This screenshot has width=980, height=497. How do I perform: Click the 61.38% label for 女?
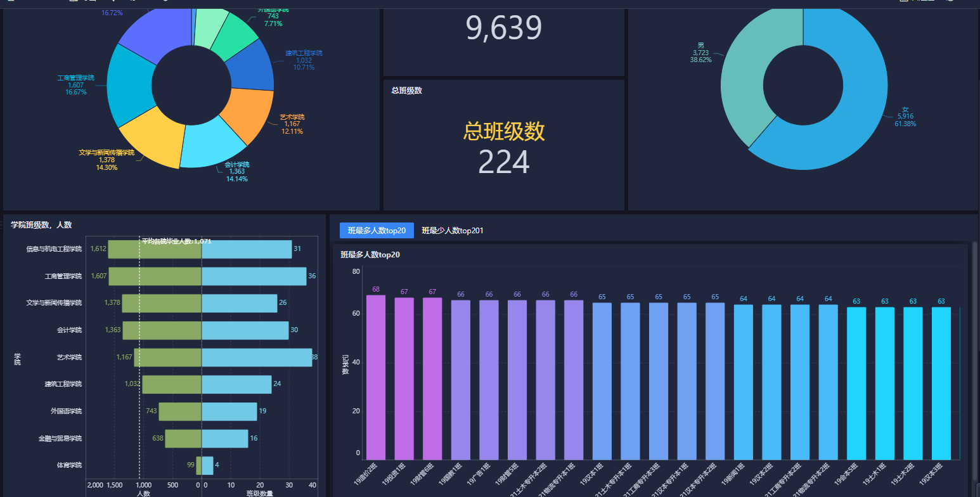(x=905, y=124)
